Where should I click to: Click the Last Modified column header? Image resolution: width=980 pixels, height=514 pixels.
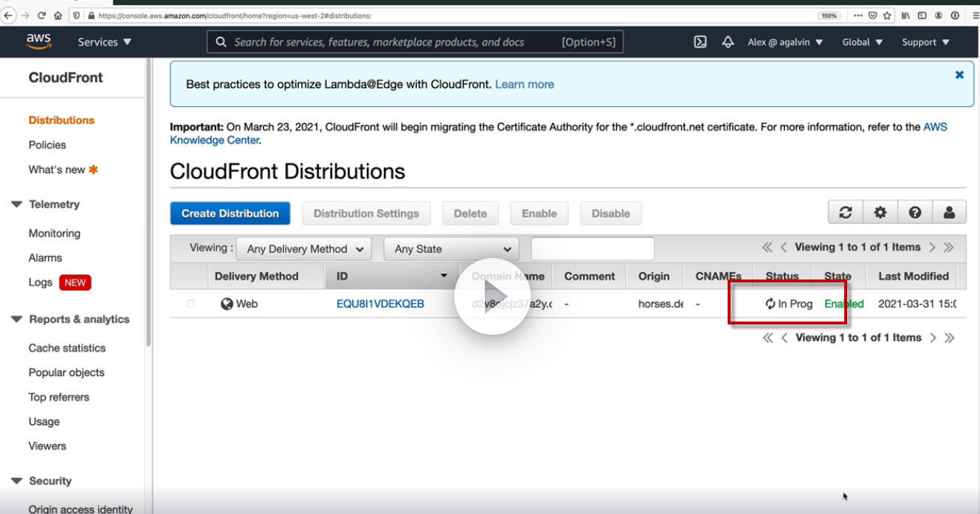click(914, 277)
